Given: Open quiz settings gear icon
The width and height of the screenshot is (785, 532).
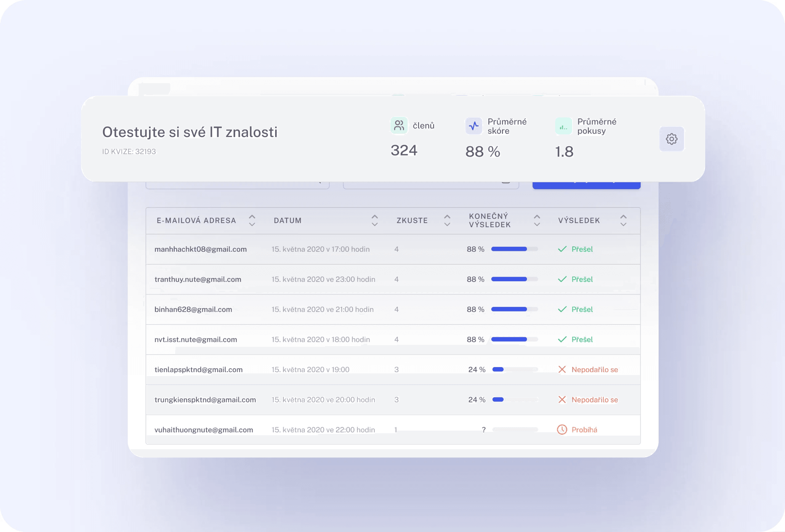Looking at the screenshot, I should click(x=672, y=139).
